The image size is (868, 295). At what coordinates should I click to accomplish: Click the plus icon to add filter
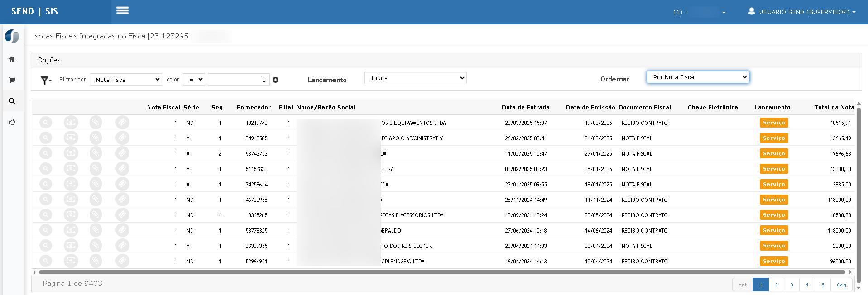275,80
